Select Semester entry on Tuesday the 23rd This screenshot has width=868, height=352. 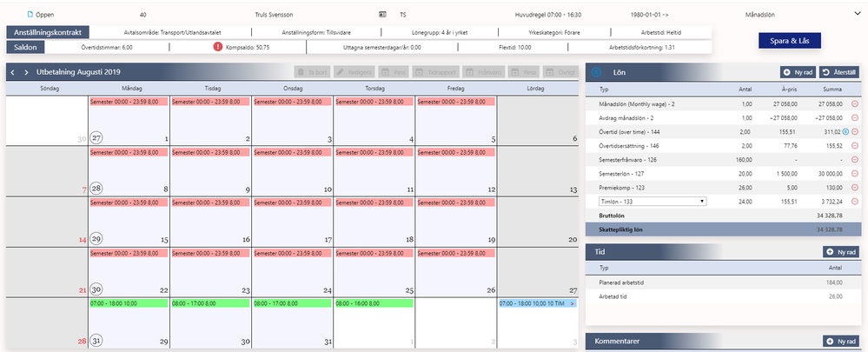[210, 253]
